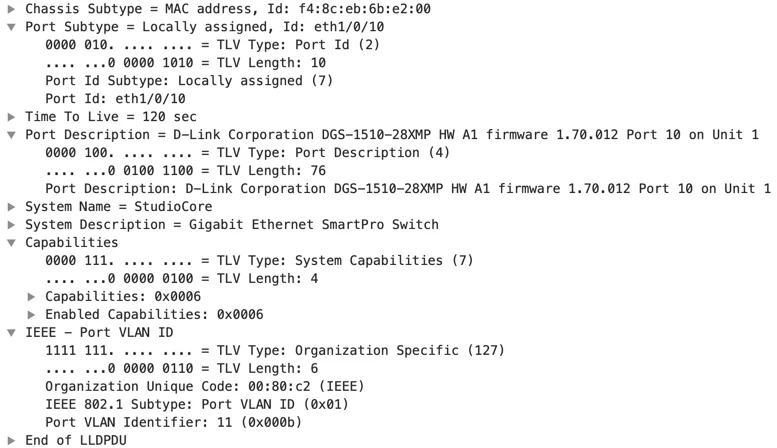Expand the Capabilities: 0x0006 field
The image size is (777, 448).
pyautogui.click(x=31, y=296)
